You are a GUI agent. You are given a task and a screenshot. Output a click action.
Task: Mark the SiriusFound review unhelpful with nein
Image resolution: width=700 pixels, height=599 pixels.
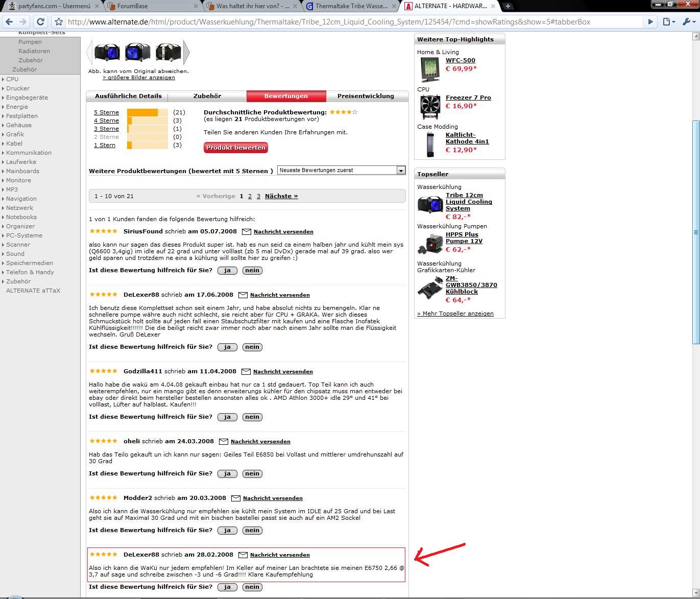(252, 271)
